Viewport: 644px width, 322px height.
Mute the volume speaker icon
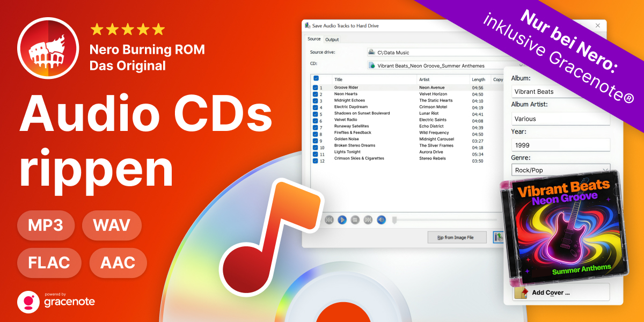[x=381, y=219]
